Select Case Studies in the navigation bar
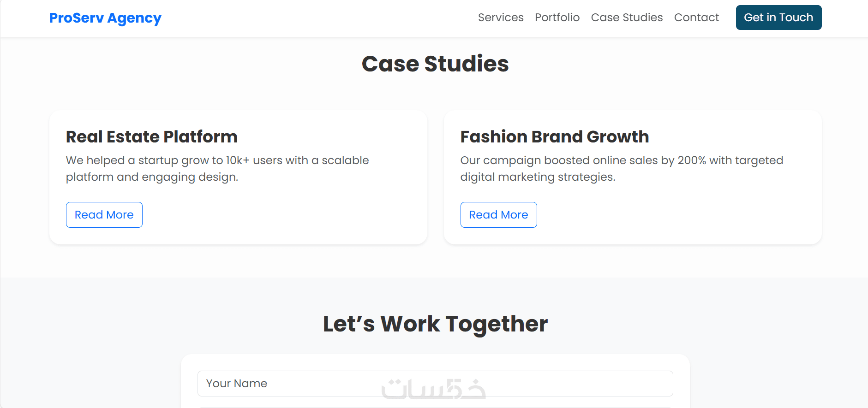The image size is (868, 408). [627, 18]
